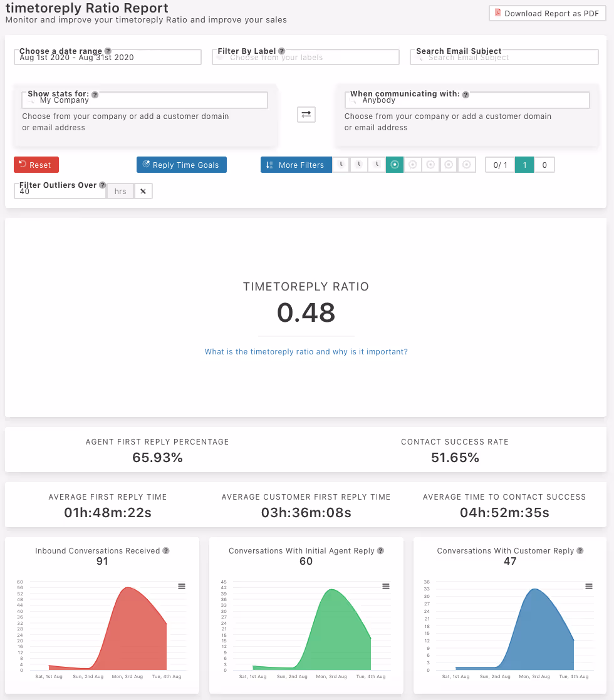Select the 0/ 1 filter option

click(x=500, y=165)
